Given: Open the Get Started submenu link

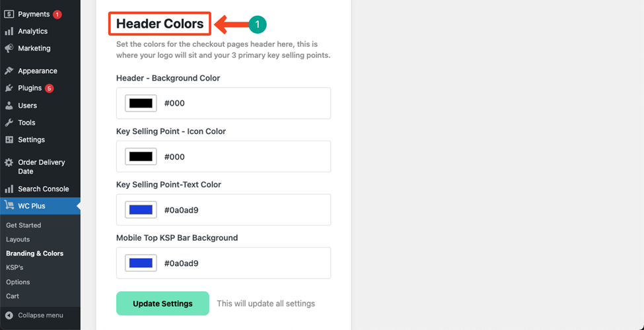Looking at the screenshot, I should pyautogui.click(x=23, y=225).
